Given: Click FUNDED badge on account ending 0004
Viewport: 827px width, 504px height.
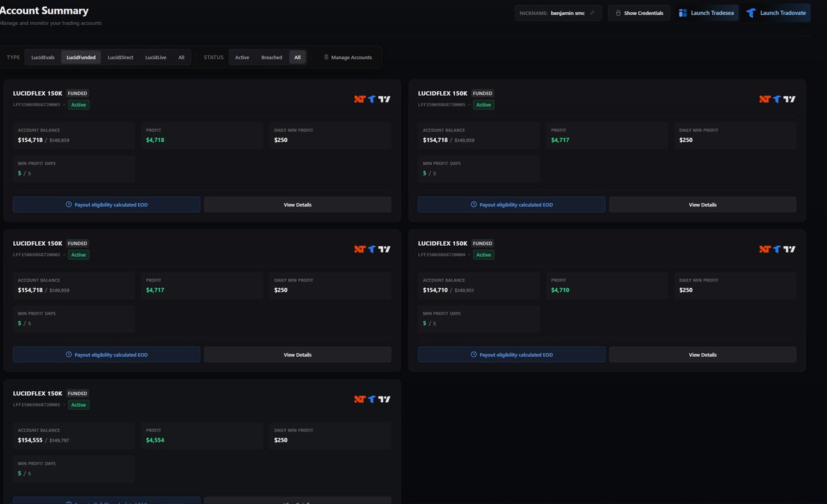Looking at the screenshot, I should click(482, 243).
